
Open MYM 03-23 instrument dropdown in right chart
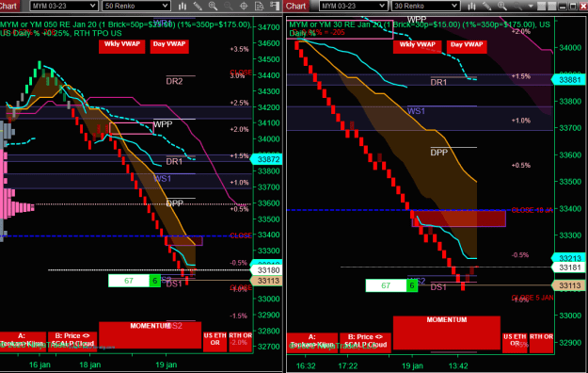tap(353, 6)
